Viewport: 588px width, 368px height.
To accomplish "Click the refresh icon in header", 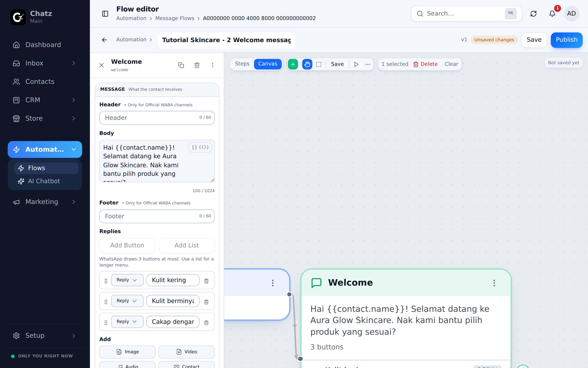I will coord(533,14).
